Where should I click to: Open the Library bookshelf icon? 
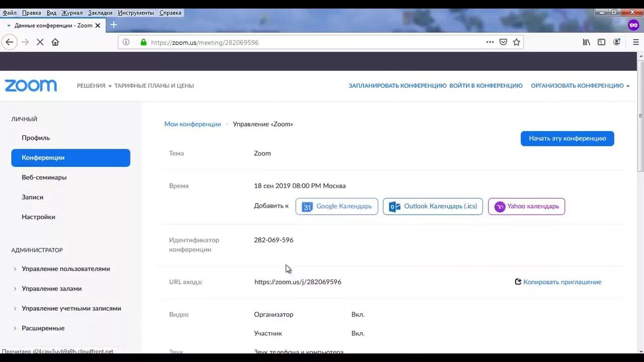pyautogui.click(x=587, y=42)
